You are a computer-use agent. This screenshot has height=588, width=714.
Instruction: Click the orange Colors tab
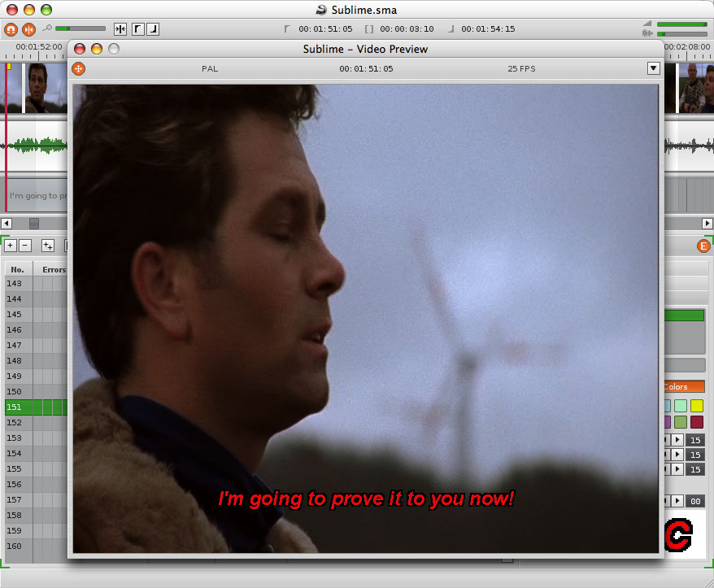[684, 386]
